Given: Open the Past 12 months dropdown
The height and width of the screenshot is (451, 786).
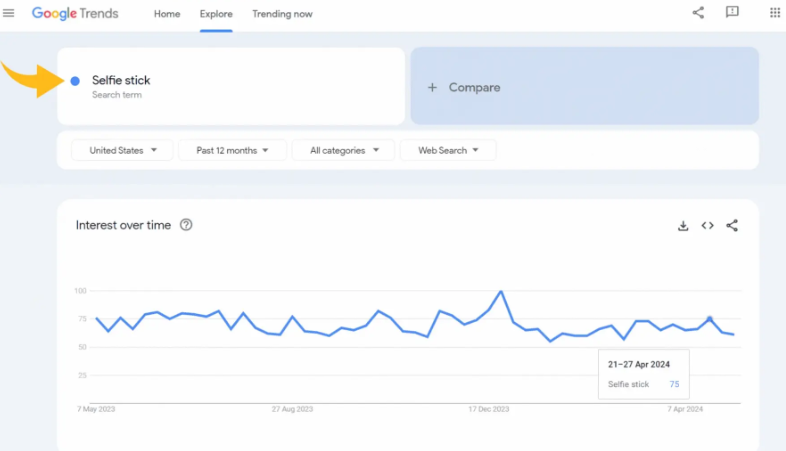Looking at the screenshot, I should (232, 150).
